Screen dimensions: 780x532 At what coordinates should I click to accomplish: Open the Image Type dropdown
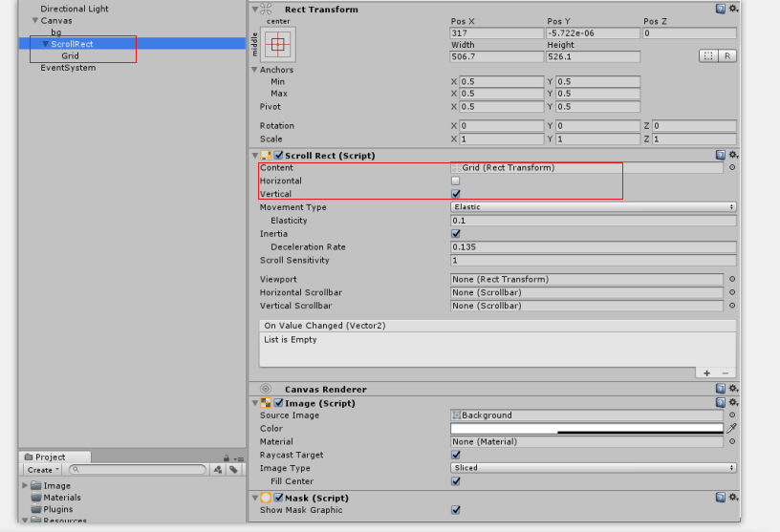pos(593,468)
